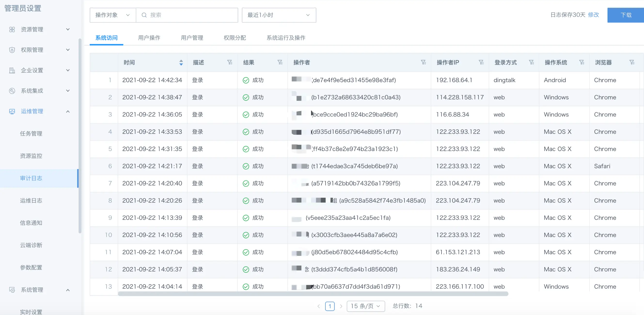The height and width of the screenshot is (315, 644).
Task: Expand the 资源管理 menu chevron
Action: click(68, 30)
